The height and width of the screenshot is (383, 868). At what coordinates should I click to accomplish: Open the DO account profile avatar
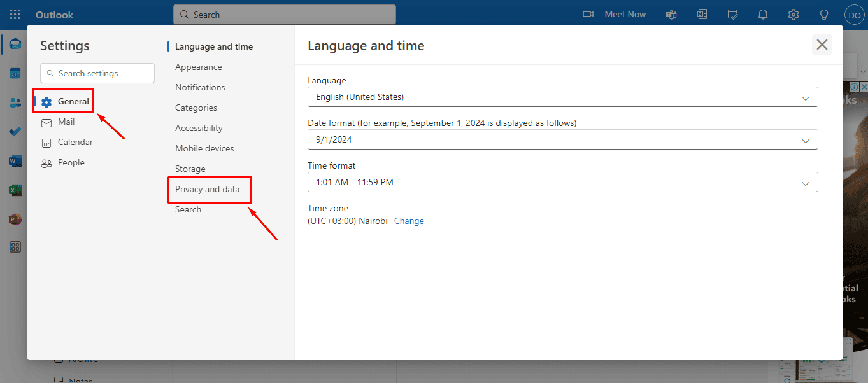click(x=854, y=14)
